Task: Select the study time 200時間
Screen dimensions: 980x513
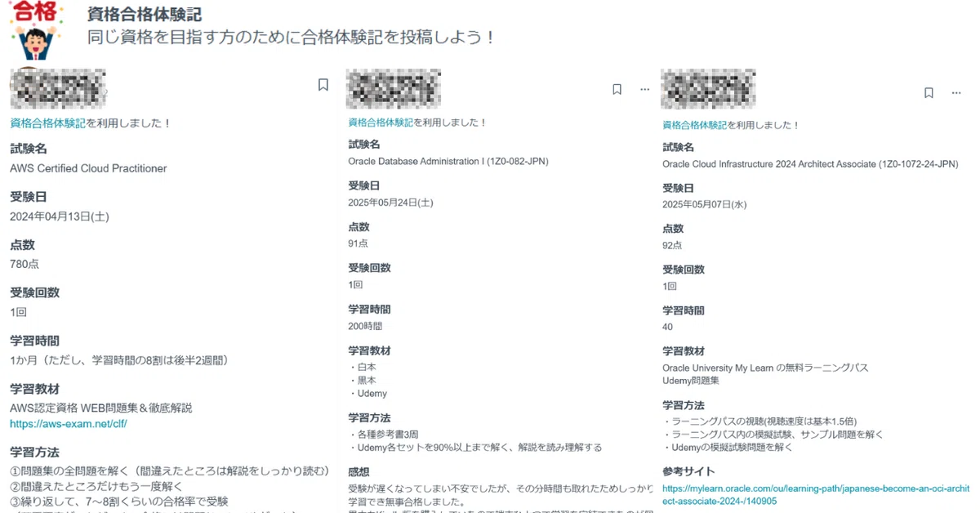Action: 364,325
